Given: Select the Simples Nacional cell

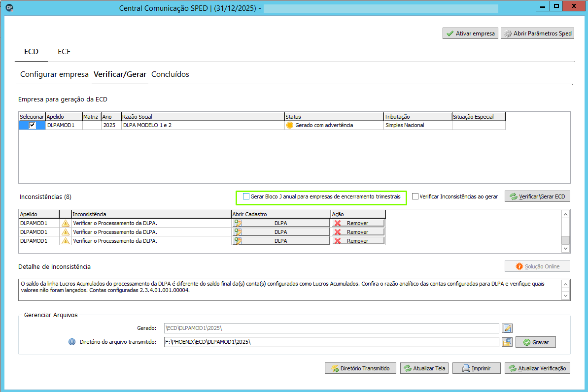Looking at the screenshot, I should 418,125.
